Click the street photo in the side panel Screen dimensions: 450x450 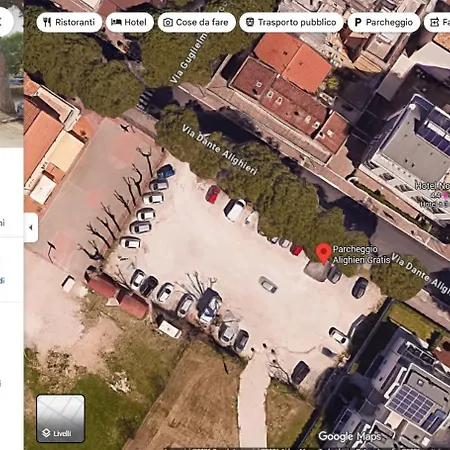click(x=12, y=77)
